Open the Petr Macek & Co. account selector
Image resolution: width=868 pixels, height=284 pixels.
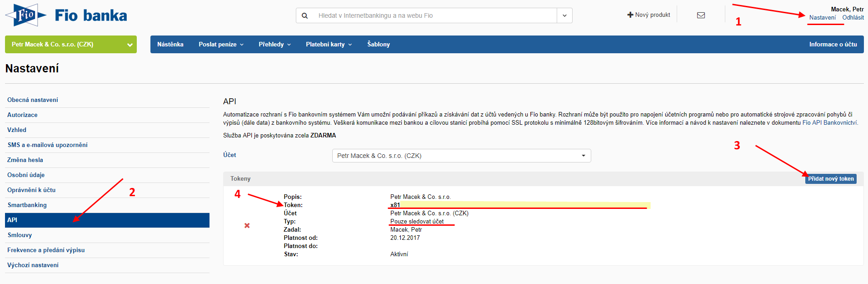pos(71,45)
